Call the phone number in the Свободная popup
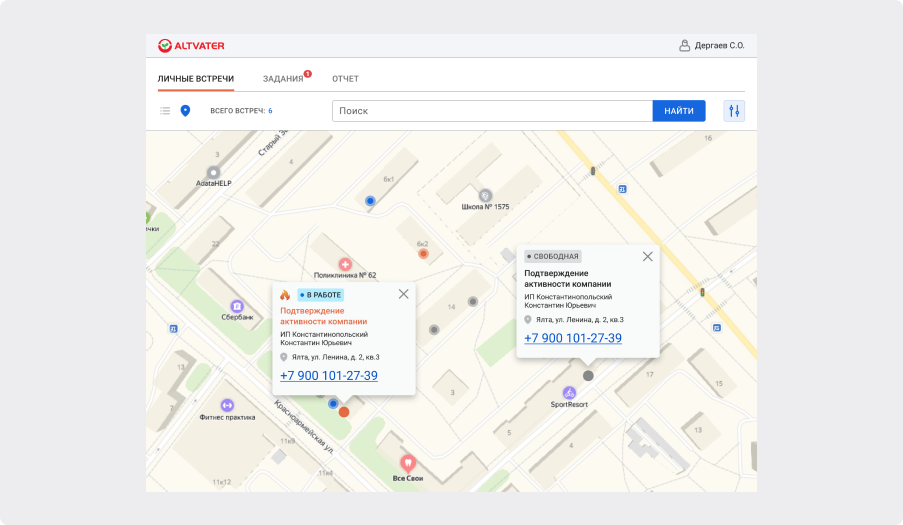 coord(573,338)
